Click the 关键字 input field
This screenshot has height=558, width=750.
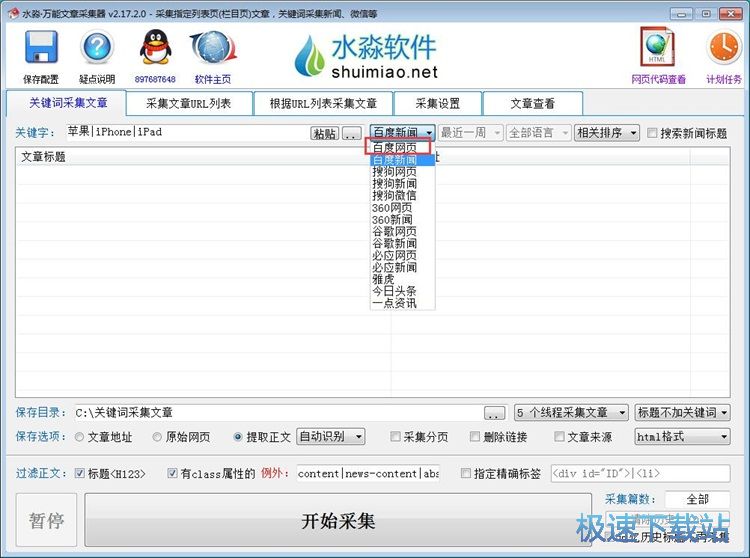187,132
